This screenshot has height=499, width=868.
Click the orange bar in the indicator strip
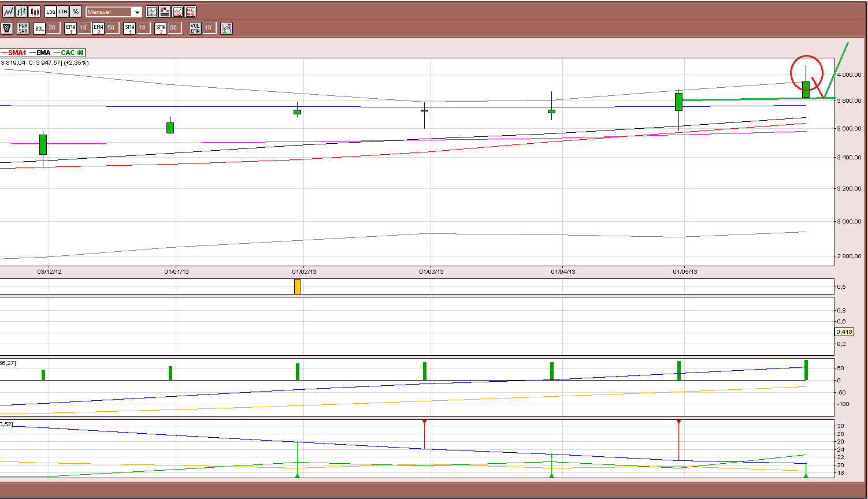click(x=298, y=286)
